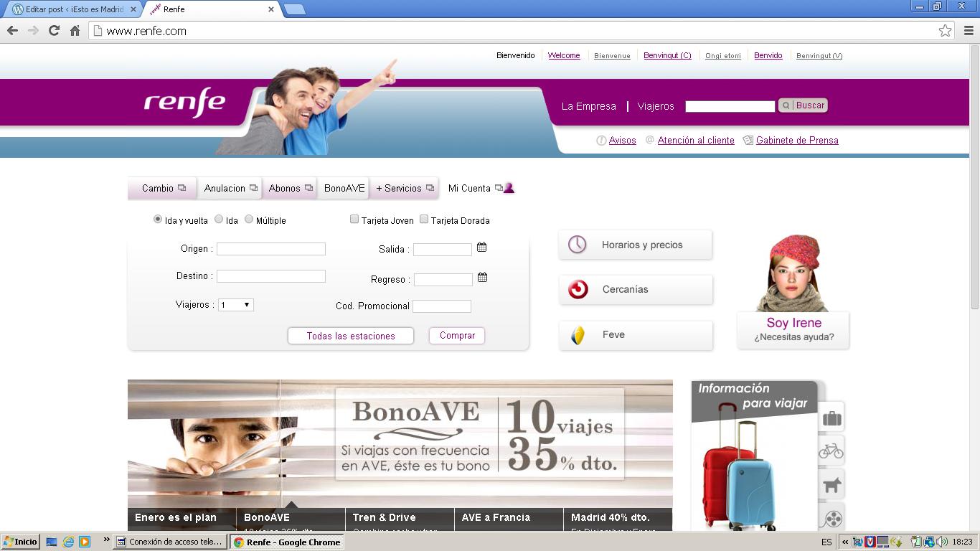This screenshot has height=551, width=980.
Task: Select the Ida y vuelta radio option
Action: tap(158, 220)
